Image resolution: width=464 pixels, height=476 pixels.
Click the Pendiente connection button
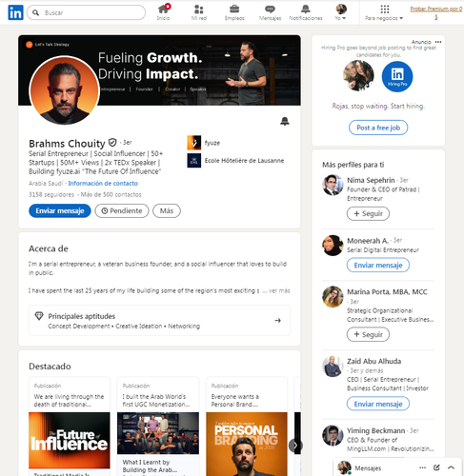122,210
